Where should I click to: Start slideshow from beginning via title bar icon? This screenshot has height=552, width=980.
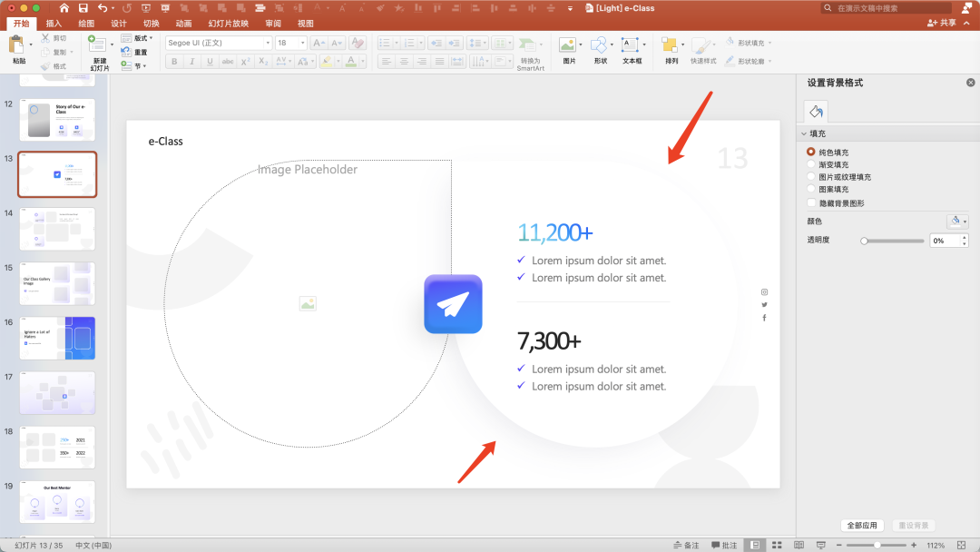pyautogui.click(x=145, y=8)
